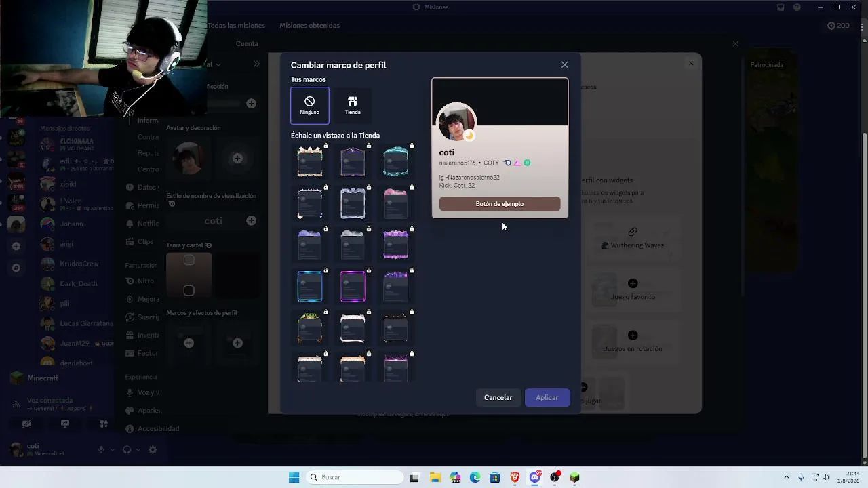Open the Nitro settings entry
This screenshot has height=488, width=868.
click(x=142, y=281)
